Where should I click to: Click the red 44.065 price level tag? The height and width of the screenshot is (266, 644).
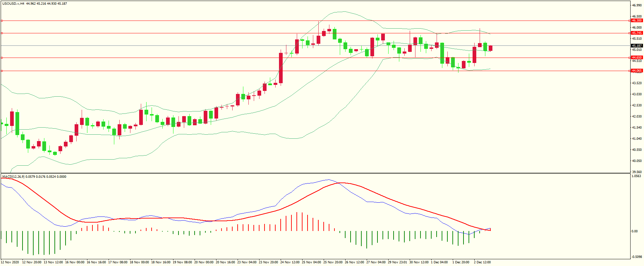pyautogui.click(x=637, y=71)
